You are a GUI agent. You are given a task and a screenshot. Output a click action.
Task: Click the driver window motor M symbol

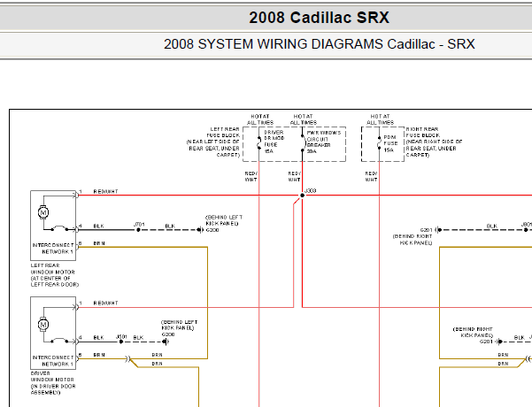point(43,324)
